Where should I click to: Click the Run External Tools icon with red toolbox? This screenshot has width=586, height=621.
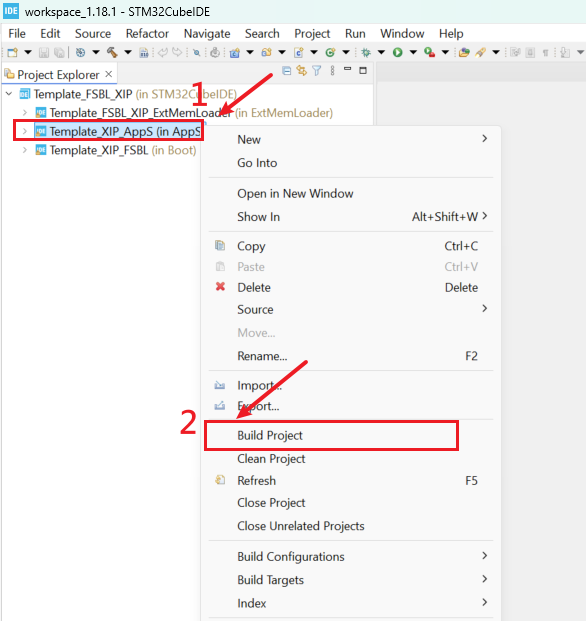pos(429,52)
